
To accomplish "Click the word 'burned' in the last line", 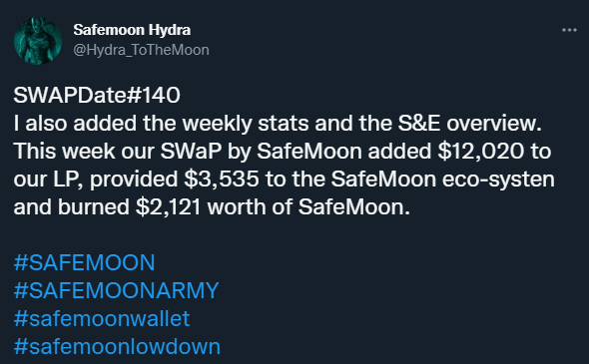I will [94, 207].
